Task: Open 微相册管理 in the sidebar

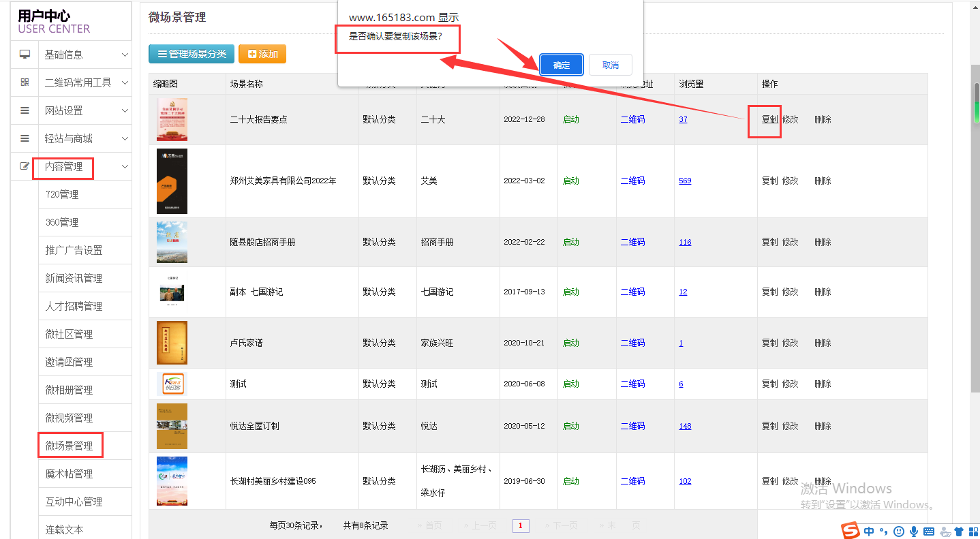Action: click(x=69, y=390)
